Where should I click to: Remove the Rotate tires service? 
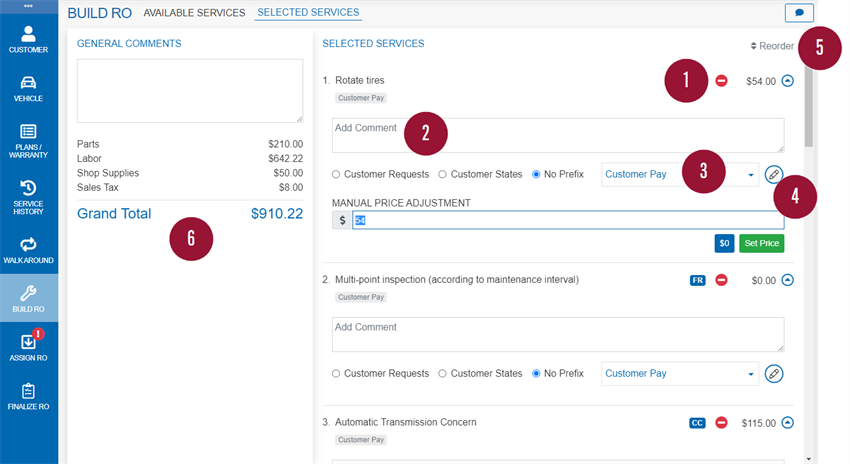(x=721, y=81)
